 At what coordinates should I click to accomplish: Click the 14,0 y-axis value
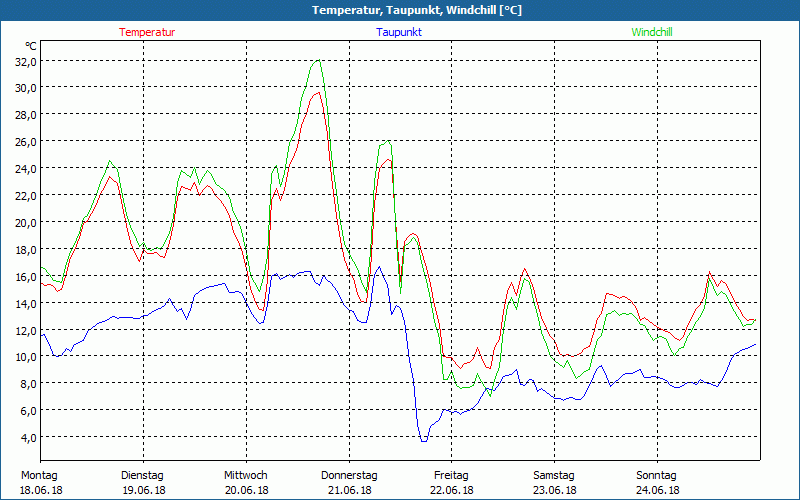26,304
